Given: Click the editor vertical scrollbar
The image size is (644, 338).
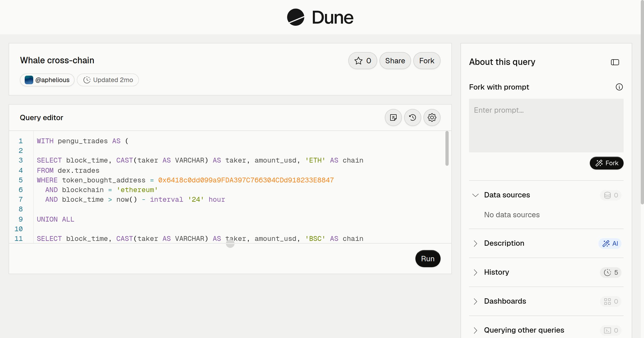Looking at the screenshot, I should click(447, 148).
